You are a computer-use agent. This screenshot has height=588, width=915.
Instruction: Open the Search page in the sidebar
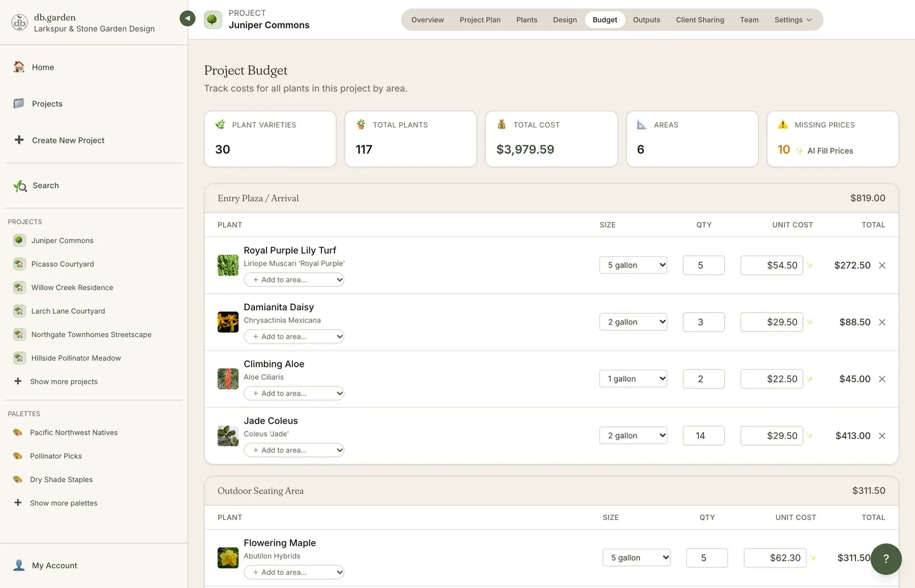(x=36, y=186)
